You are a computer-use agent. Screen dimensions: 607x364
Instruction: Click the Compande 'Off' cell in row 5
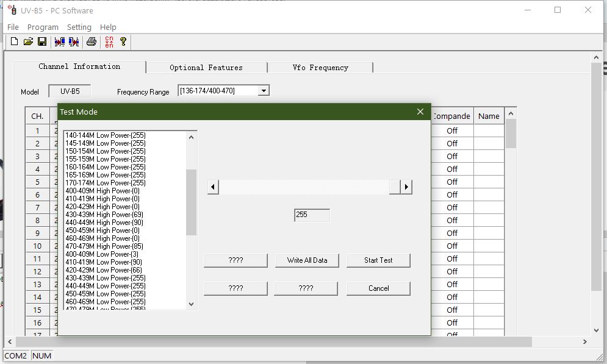pos(452,182)
